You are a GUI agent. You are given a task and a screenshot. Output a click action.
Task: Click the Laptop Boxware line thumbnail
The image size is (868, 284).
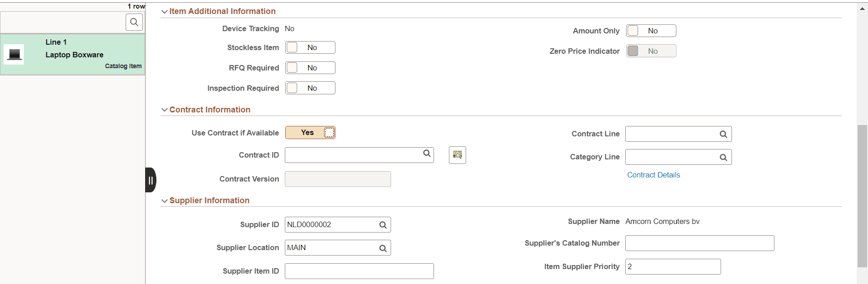click(x=14, y=54)
